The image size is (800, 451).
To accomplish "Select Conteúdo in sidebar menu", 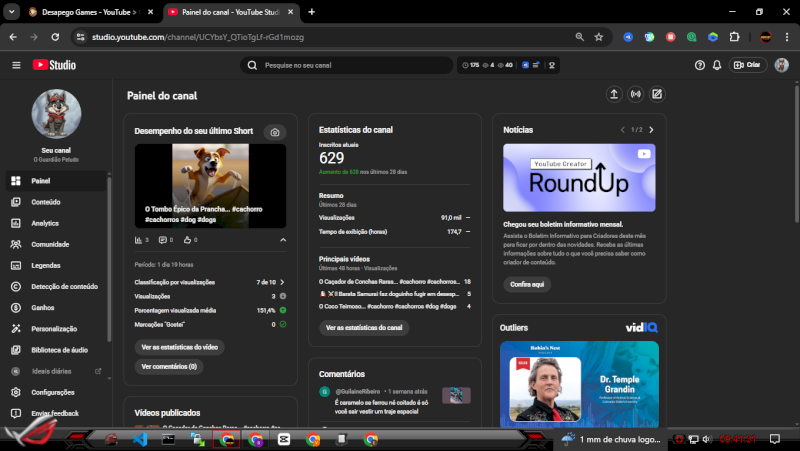I will tap(45, 202).
